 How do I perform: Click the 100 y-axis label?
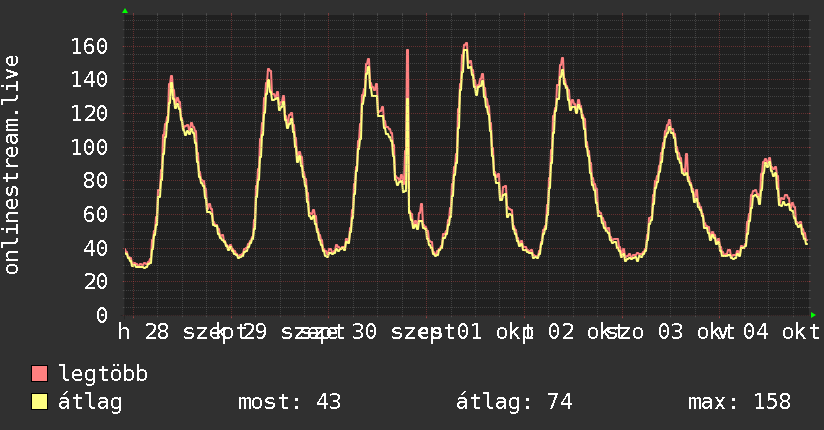pos(89,147)
